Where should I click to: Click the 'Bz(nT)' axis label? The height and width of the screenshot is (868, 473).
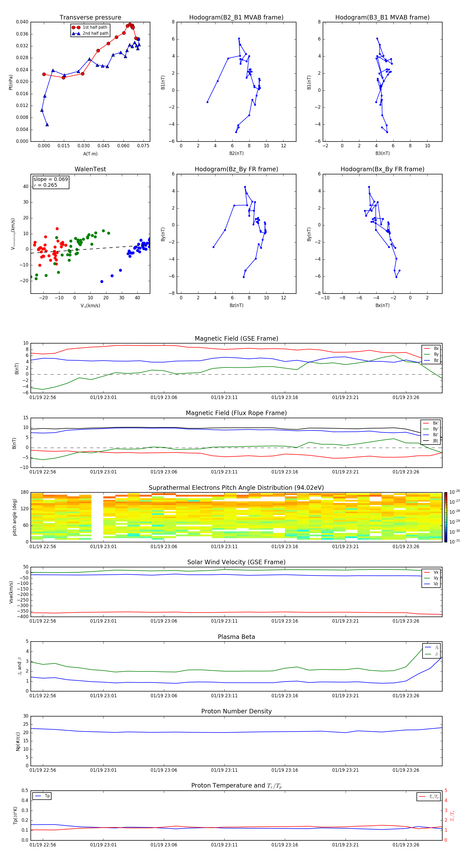(x=236, y=305)
